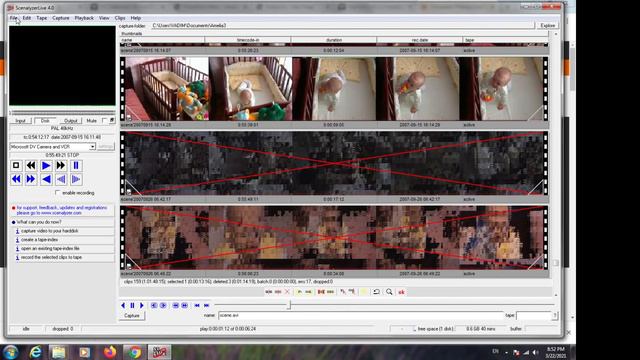Open Internet Explorer from taskbar
The image size is (640, 360).
[x=36, y=352]
